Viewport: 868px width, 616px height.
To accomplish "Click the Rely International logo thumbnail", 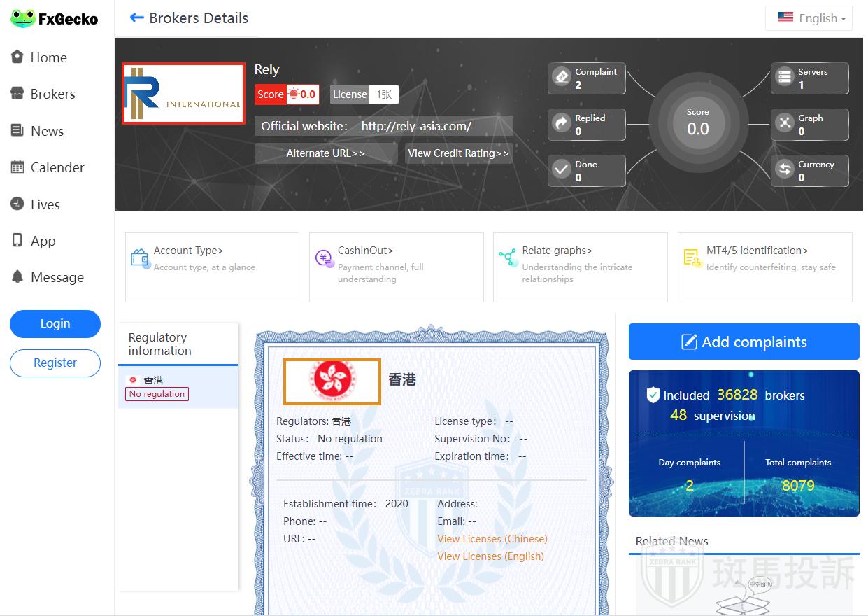I will click(x=183, y=94).
